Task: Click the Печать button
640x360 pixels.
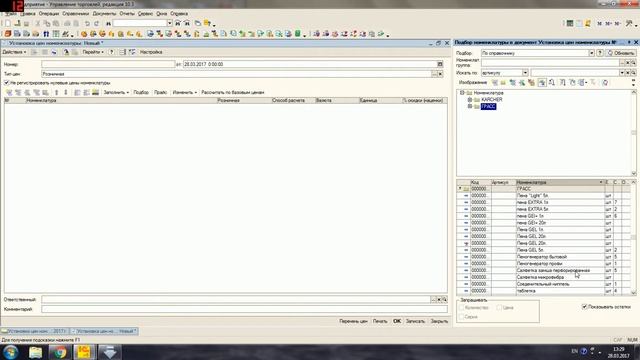Action: (x=380, y=321)
